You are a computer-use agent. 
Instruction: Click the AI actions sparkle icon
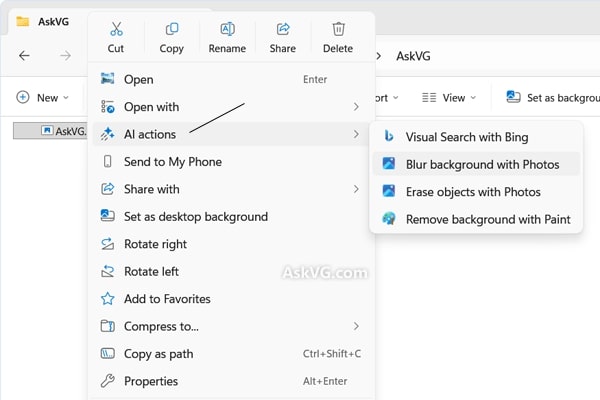point(108,134)
